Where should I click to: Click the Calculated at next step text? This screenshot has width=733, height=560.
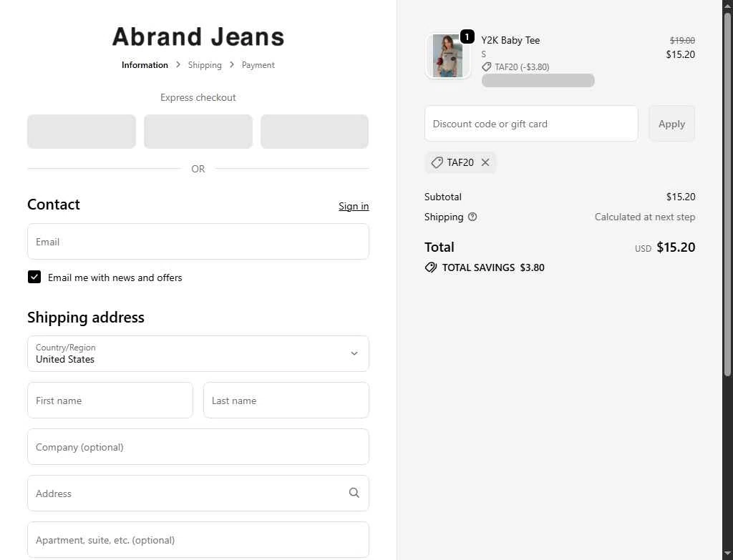[645, 217]
